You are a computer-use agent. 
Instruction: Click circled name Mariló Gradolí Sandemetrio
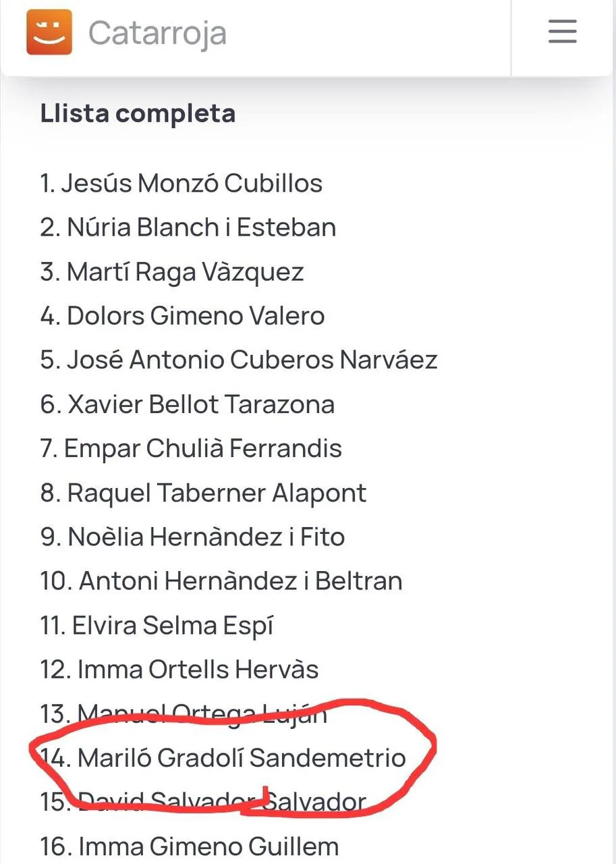[223, 758]
